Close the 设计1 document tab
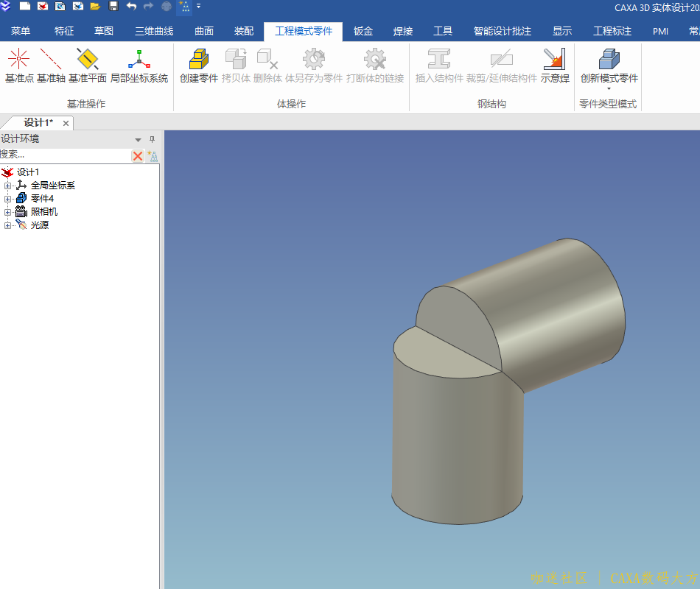The image size is (700, 589). click(x=66, y=123)
